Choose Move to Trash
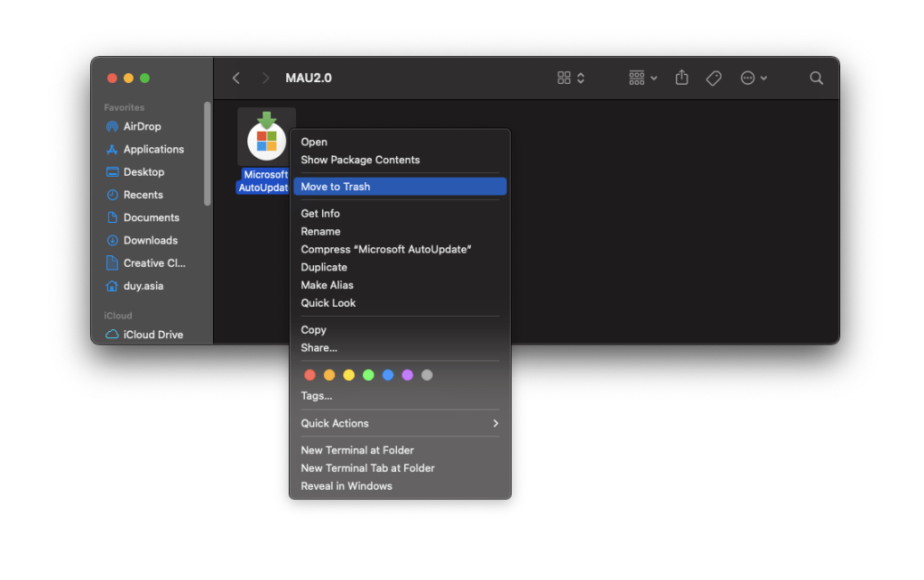Image resolution: width=924 pixels, height=580 pixels. pyautogui.click(x=400, y=187)
